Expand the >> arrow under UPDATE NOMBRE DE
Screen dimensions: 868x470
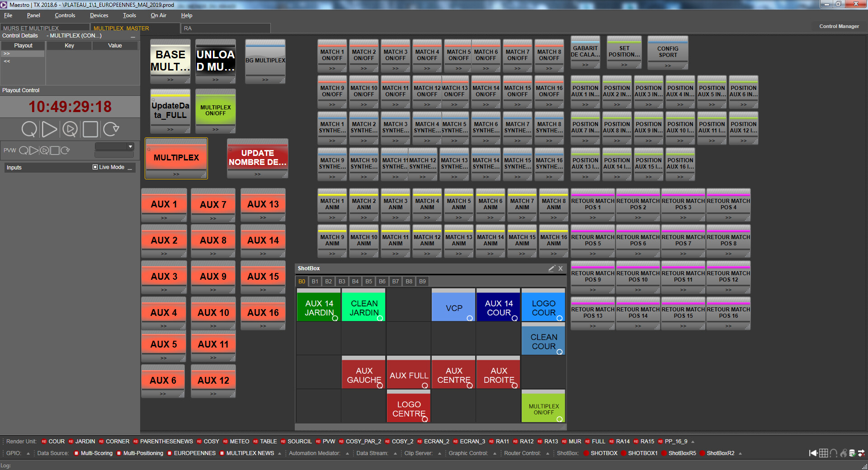[258, 174]
